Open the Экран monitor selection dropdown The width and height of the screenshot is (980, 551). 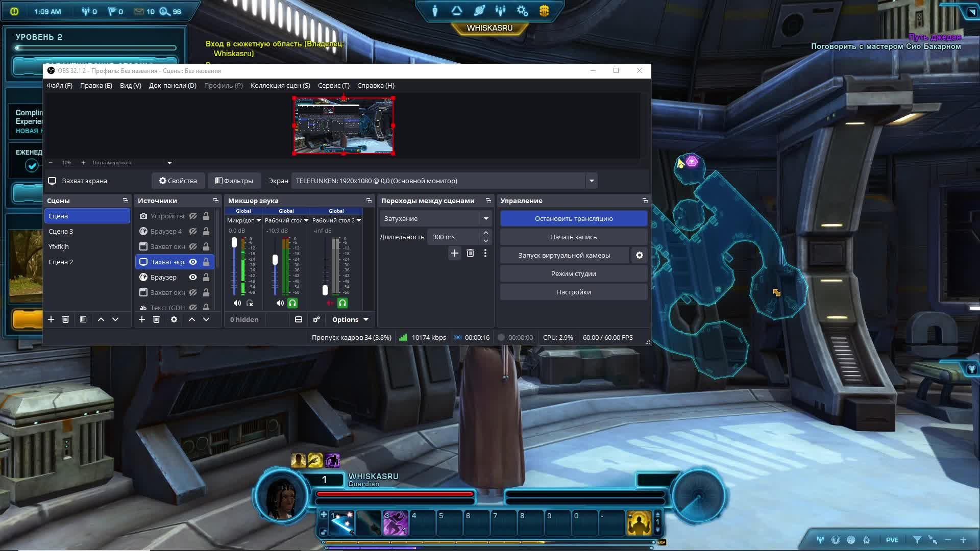tap(592, 181)
